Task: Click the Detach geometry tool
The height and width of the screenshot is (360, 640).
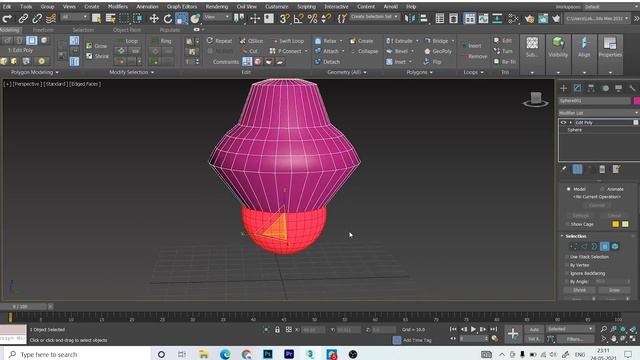Action: pos(327,62)
